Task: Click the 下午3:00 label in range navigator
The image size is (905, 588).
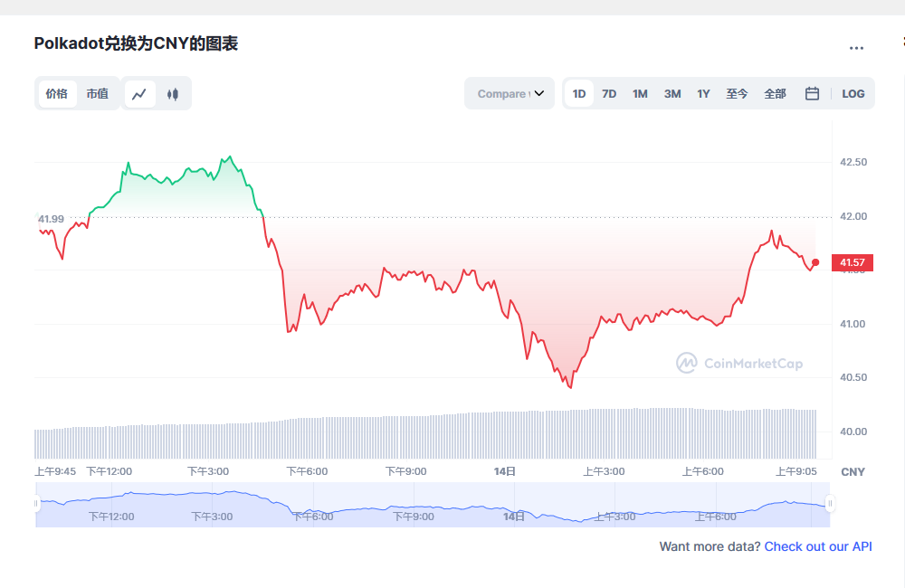Action: 213,517
